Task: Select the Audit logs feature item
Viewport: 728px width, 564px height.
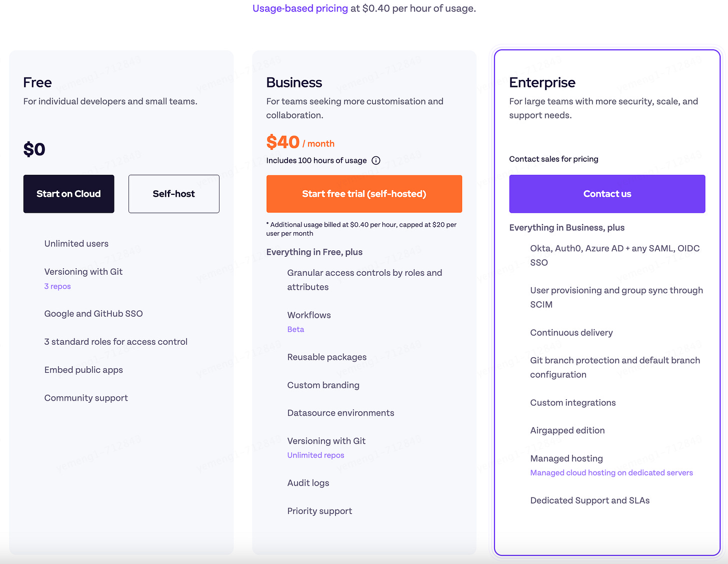Action: click(x=308, y=483)
